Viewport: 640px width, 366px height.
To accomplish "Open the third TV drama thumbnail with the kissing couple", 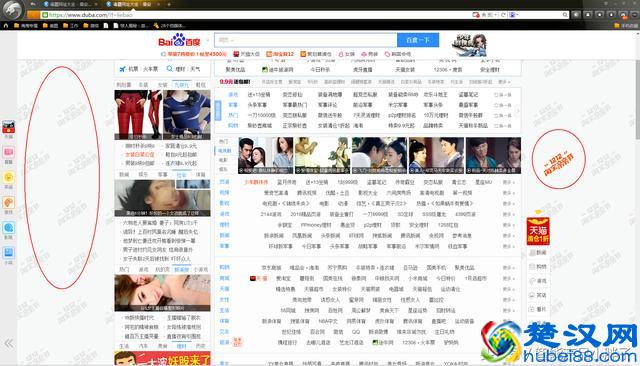I will pyautogui.click(x=379, y=155).
